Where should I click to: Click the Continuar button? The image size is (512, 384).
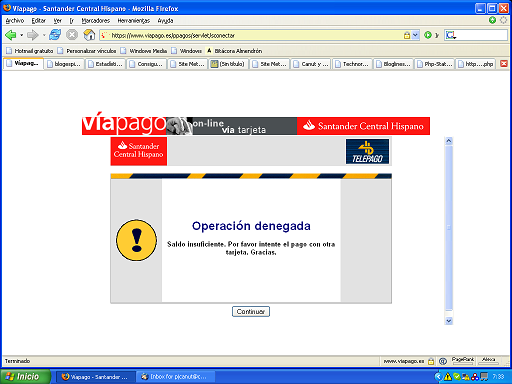pyautogui.click(x=251, y=312)
